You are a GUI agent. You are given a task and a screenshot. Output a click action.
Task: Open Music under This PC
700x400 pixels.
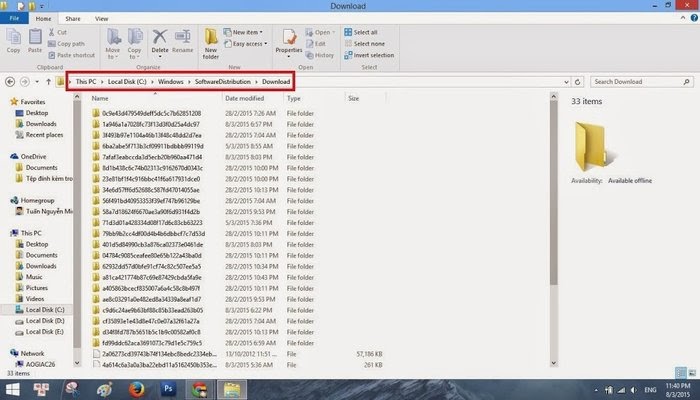(29, 277)
